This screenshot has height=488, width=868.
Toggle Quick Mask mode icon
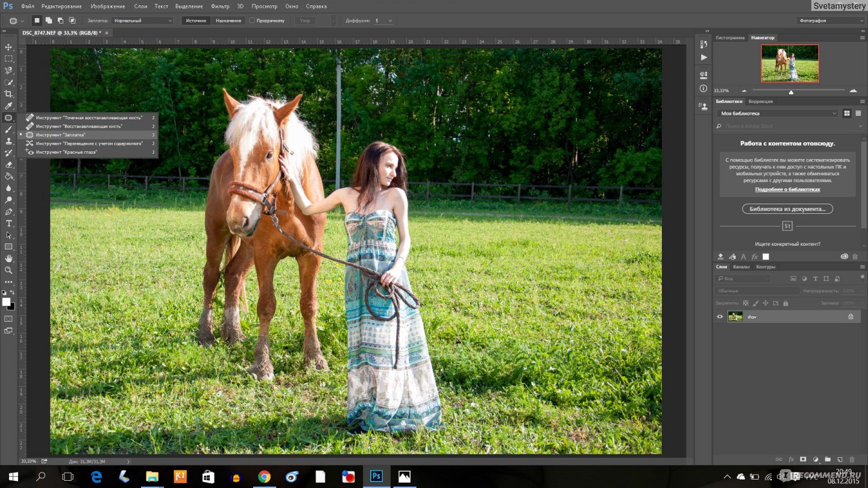tap(8, 318)
